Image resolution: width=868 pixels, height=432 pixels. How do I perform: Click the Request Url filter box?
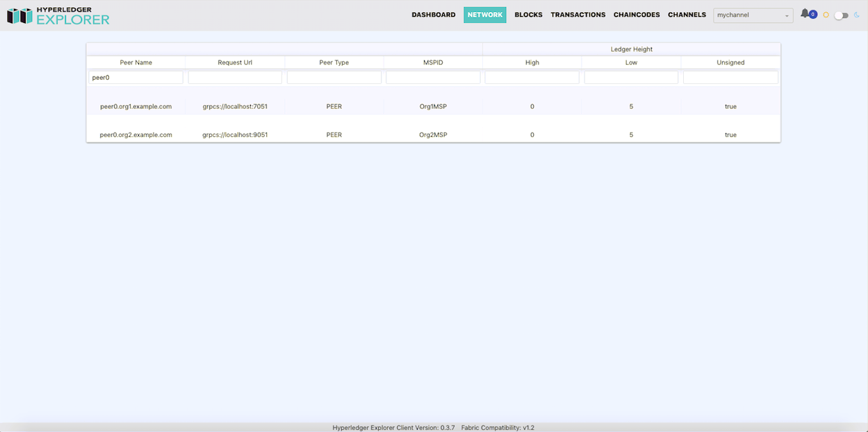point(235,78)
